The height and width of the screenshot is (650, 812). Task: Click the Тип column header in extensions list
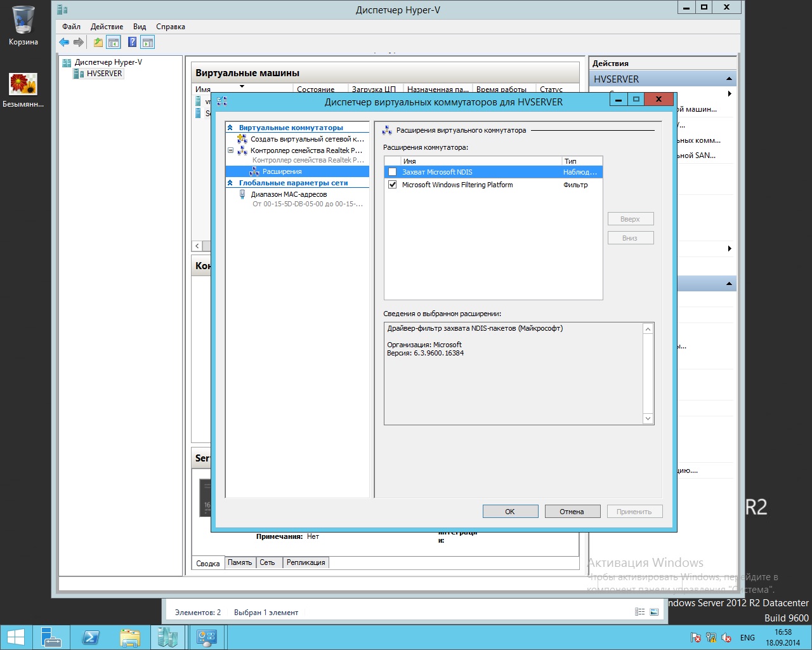coord(581,161)
